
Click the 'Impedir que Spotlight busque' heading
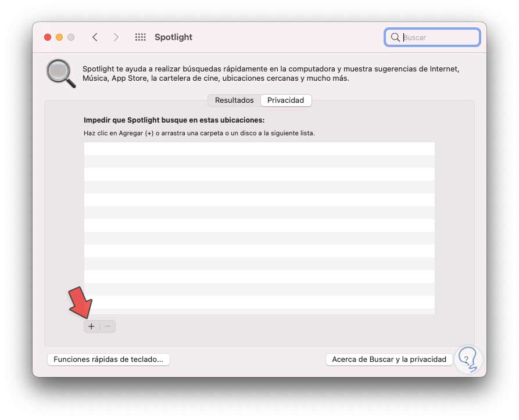(174, 120)
